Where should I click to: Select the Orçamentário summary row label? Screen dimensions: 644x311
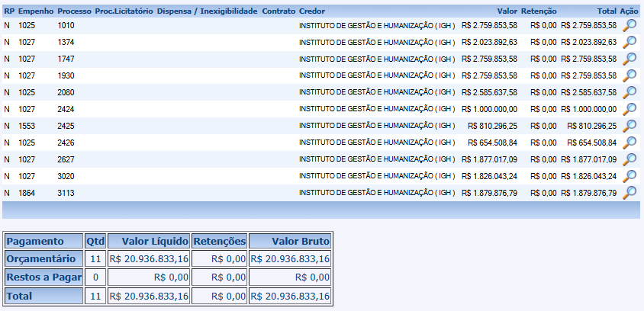click(41, 259)
